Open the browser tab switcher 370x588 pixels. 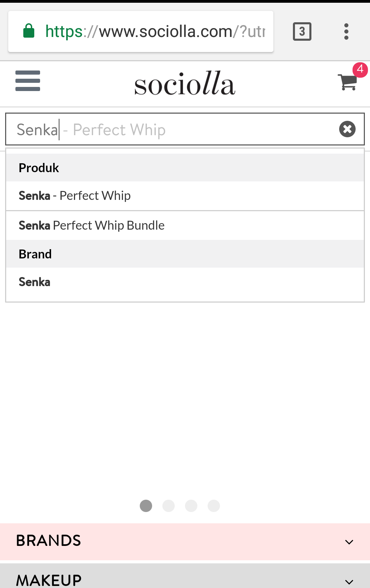pyautogui.click(x=302, y=31)
